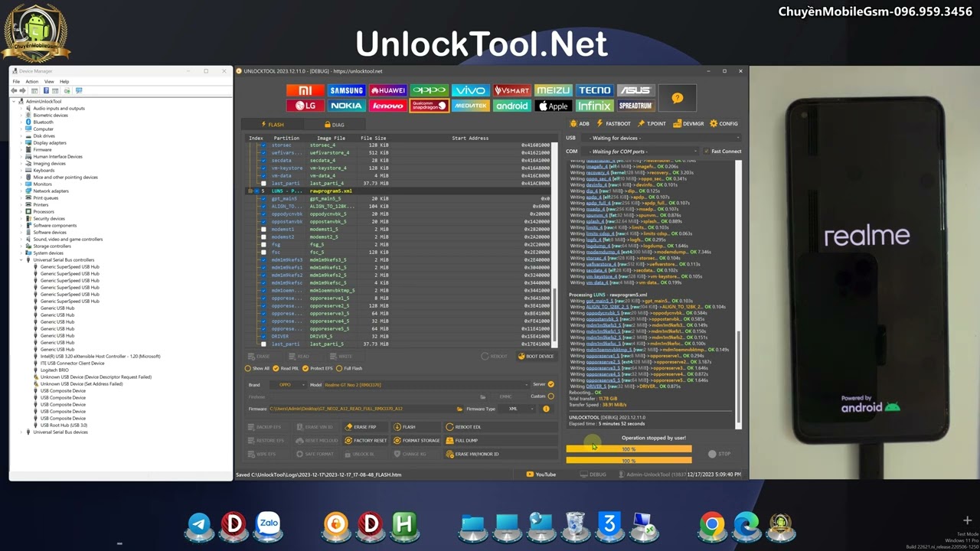980x551 pixels.
Task: Check the last_parti_4 partition checkbox
Action: 263,183
